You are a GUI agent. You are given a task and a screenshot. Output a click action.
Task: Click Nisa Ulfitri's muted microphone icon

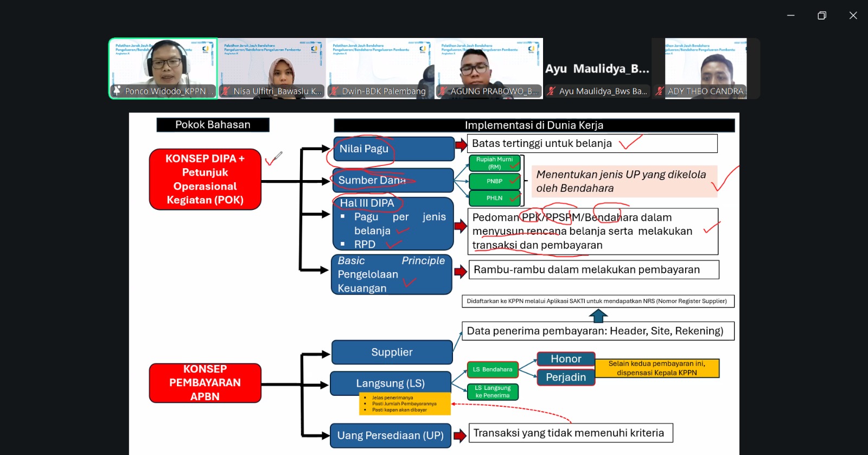click(x=226, y=91)
